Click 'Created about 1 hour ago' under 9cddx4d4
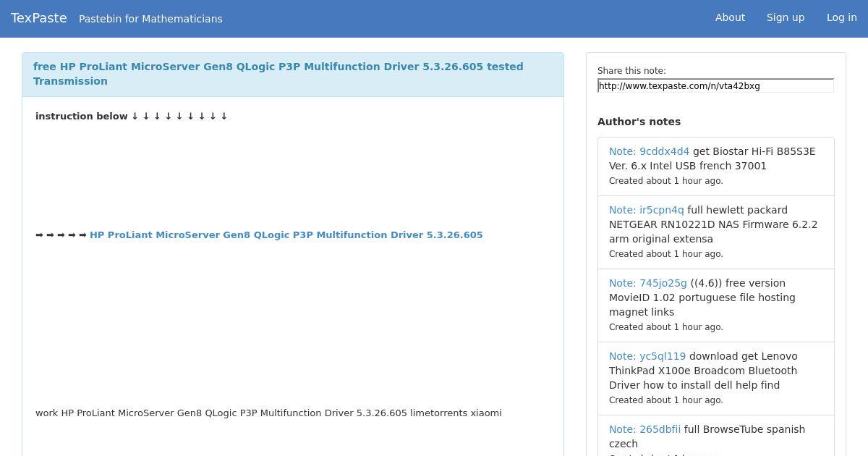The image size is (868, 456). [x=666, y=181]
